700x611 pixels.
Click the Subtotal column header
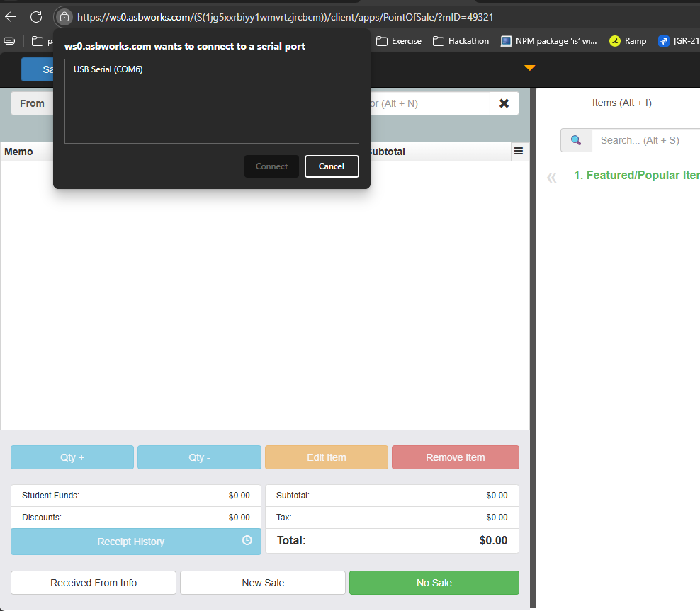(387, 152)
